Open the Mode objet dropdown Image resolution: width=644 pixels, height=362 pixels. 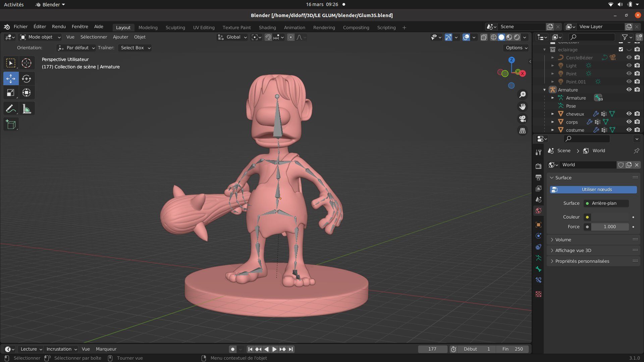[x=40, y=37]
